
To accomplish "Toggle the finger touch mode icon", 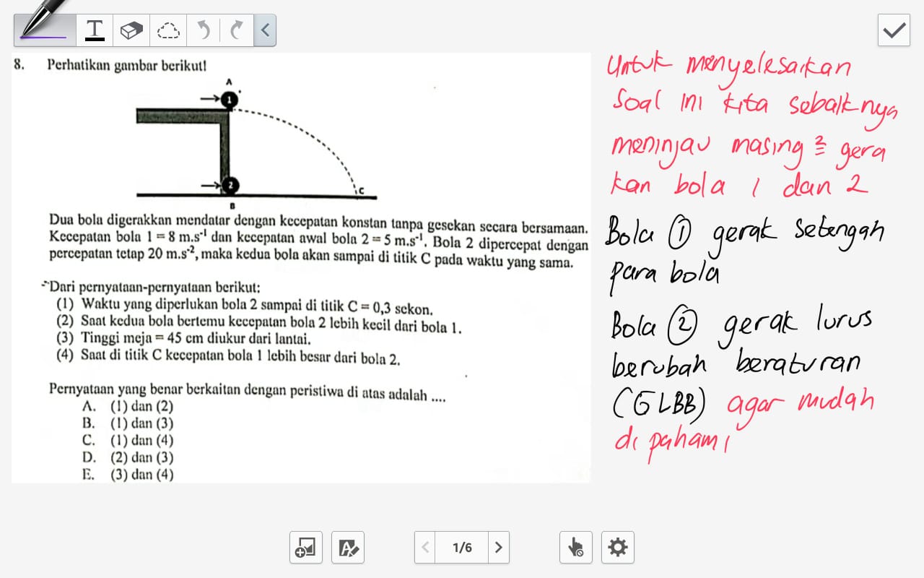I will click(x=576, y=548).
